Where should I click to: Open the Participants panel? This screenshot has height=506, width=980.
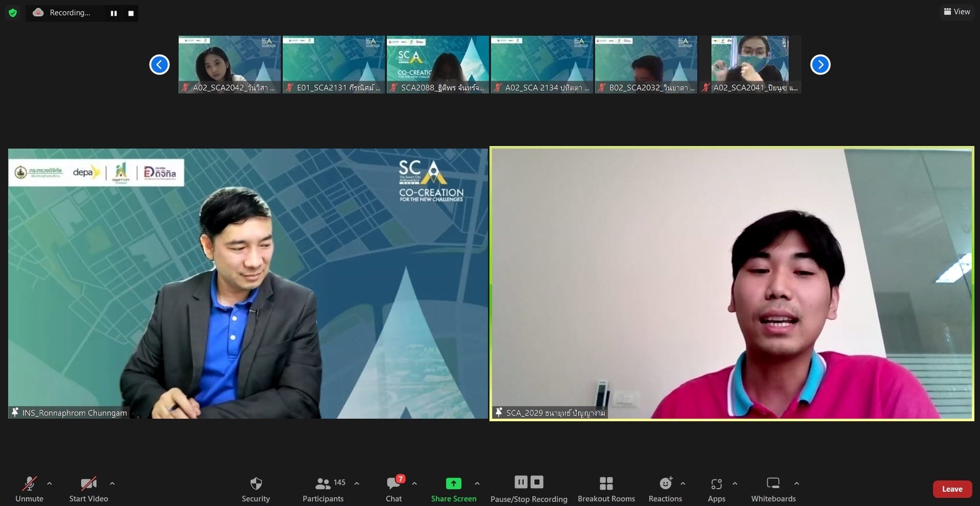pyautogui.click(x=323, y=489)
